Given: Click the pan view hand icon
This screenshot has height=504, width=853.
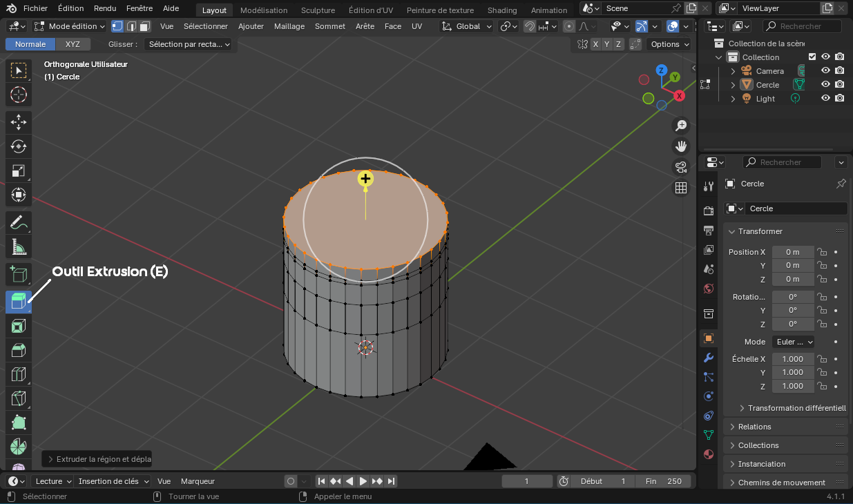Looking at the screenshot, I should pos(681,146).
